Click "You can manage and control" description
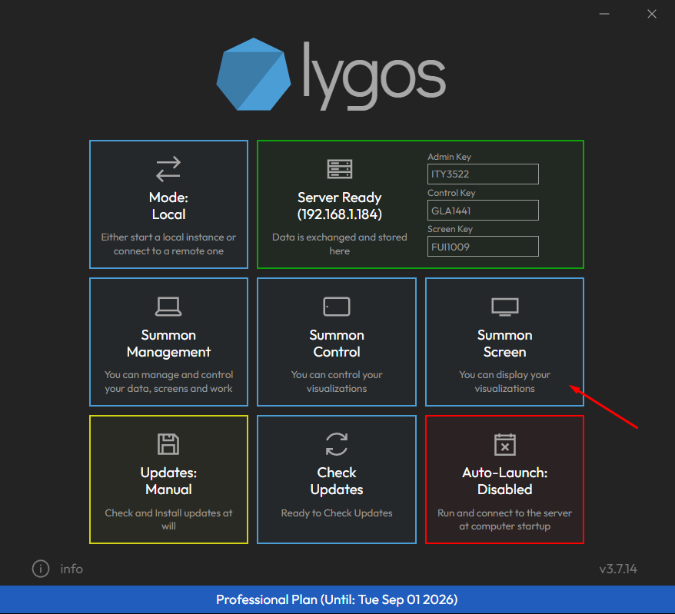This screenshot has width=675, height=614. click(168, 381)
